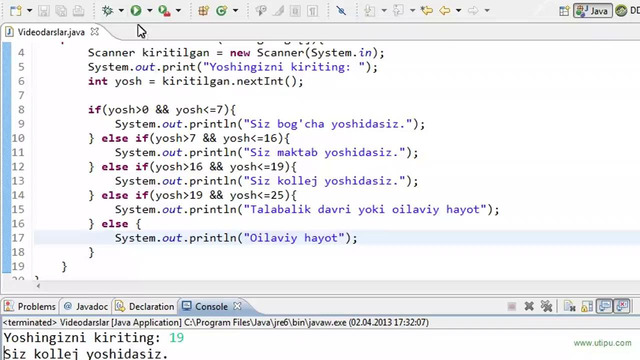Click the Print toolbar icon
640x360 pixels.
tap(78, 11)
